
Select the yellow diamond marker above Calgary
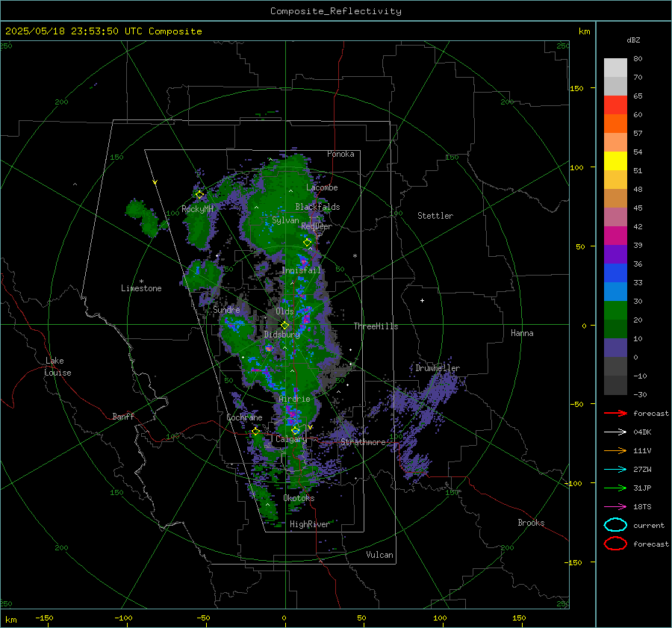(295, 430)
